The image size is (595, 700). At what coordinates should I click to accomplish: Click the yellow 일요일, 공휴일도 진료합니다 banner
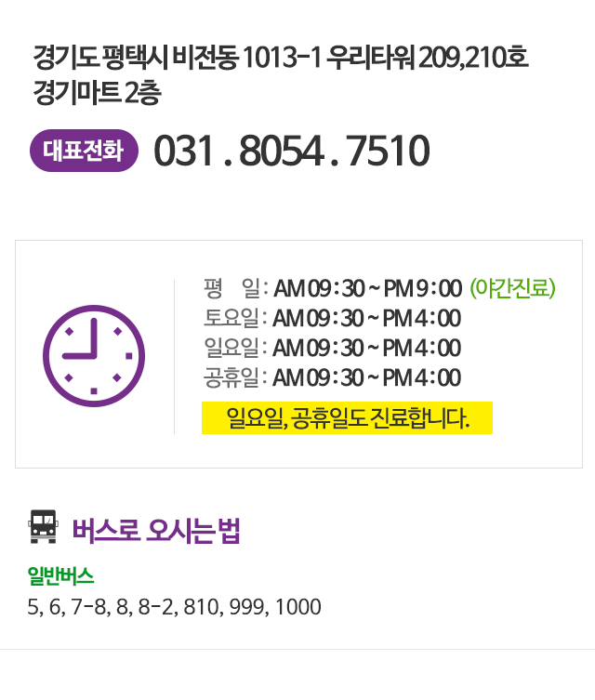[347, 418]
